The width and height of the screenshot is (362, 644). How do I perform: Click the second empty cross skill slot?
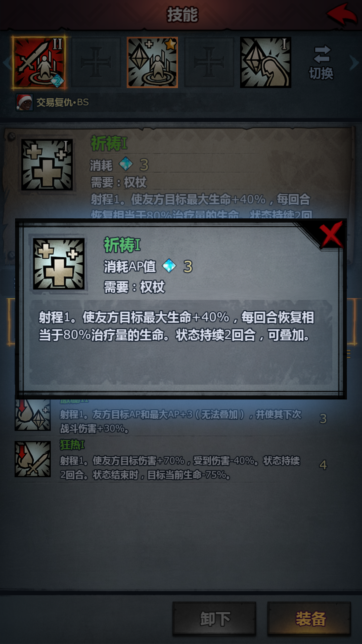click(209, 62)
